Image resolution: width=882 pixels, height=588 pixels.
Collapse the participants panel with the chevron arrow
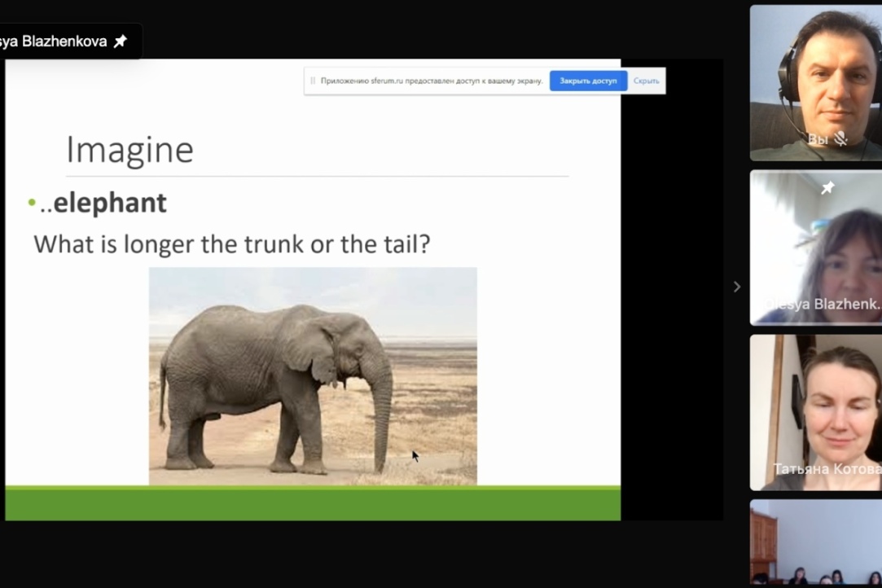(x=736, y=287)
